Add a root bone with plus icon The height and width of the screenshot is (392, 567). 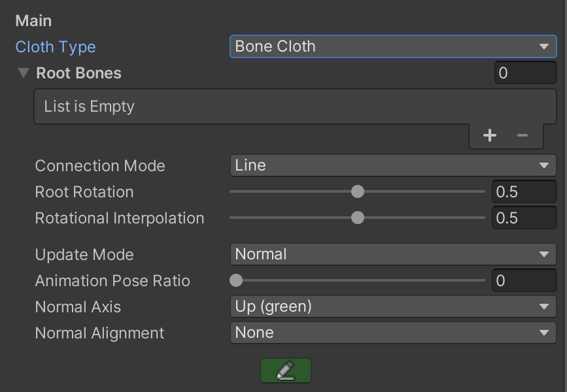[x=489, y=135]
